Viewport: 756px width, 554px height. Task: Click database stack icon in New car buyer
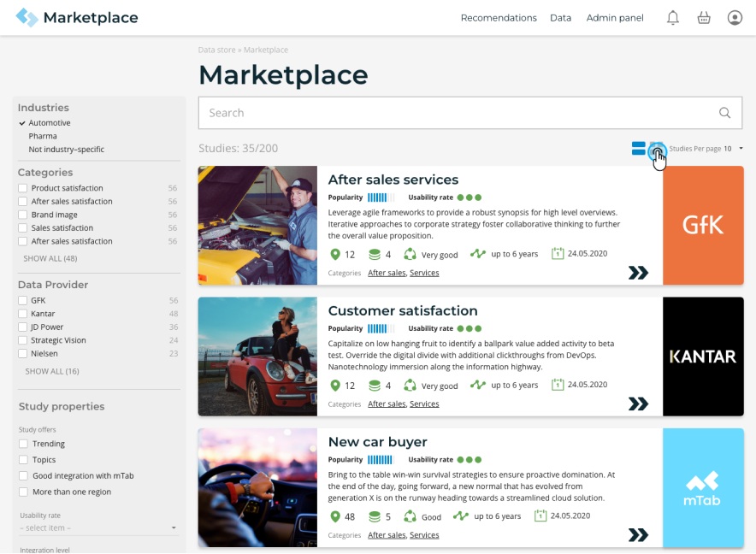374,516
